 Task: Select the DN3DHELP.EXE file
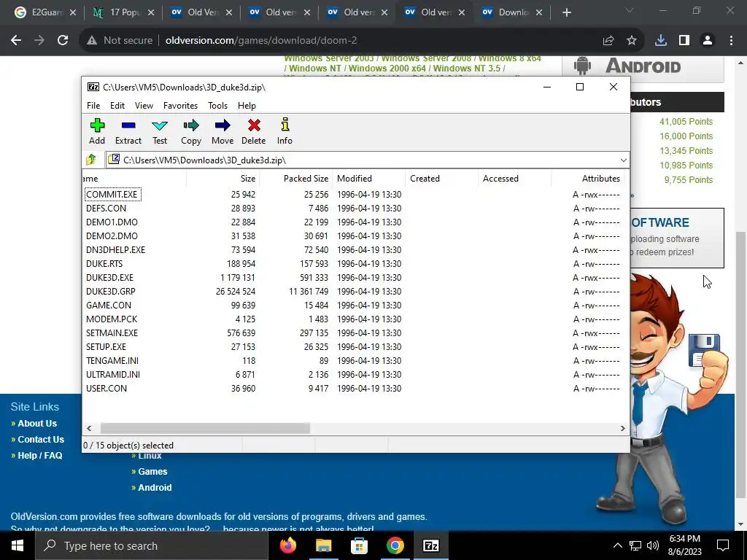[352, 249]
